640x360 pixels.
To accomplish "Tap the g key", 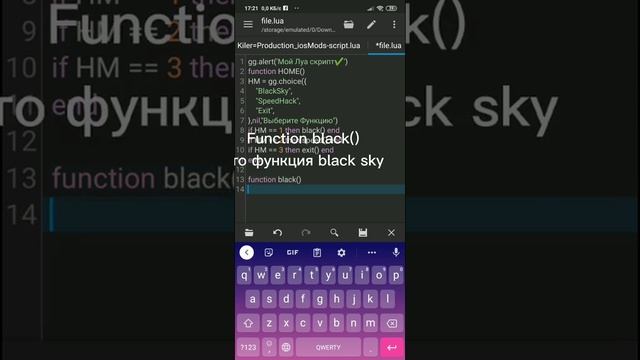I will [x=320, y=299].
